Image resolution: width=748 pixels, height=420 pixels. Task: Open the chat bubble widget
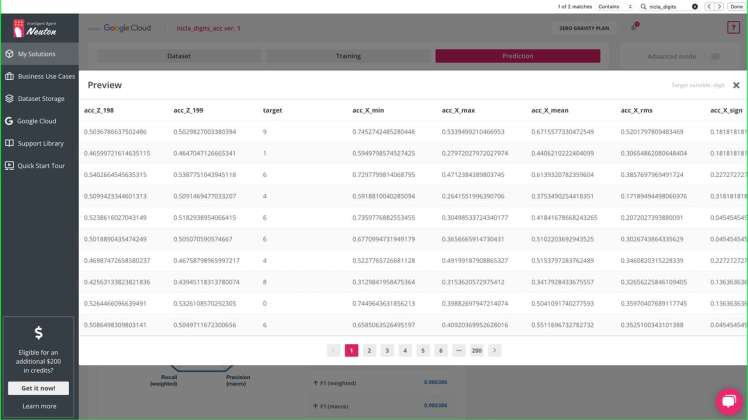click(x=729, y=401)
